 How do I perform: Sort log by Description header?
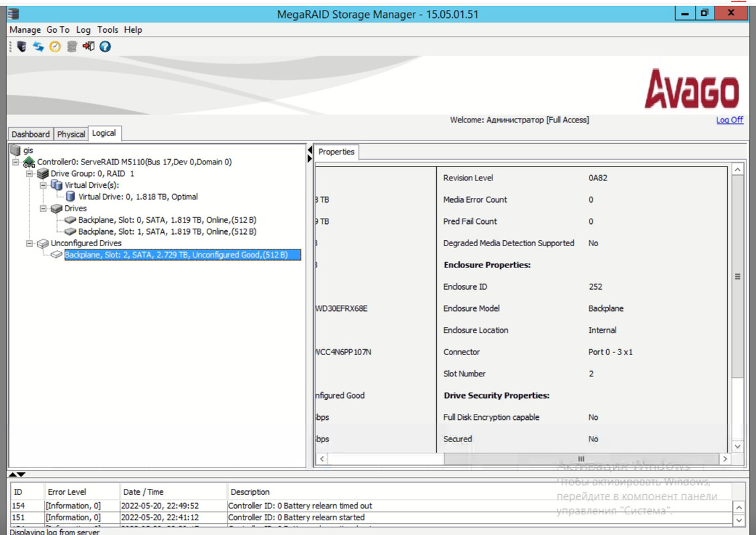479,492
